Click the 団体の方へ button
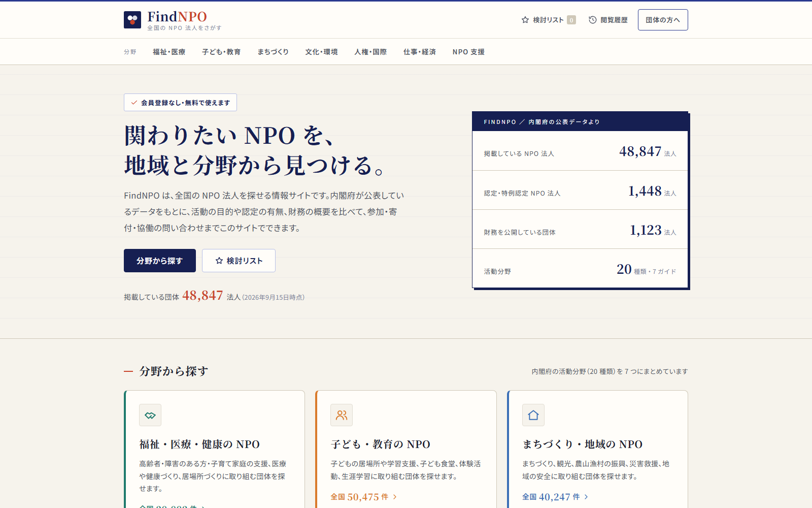Image resolution: width=812 pixels, height=508 pixels. pyautogui.click(x=663, y=20)
